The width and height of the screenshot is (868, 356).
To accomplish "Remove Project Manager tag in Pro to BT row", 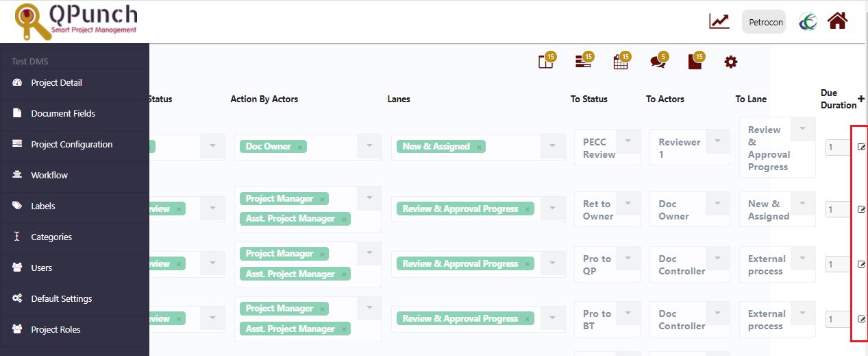I will (x=322, y=309).
